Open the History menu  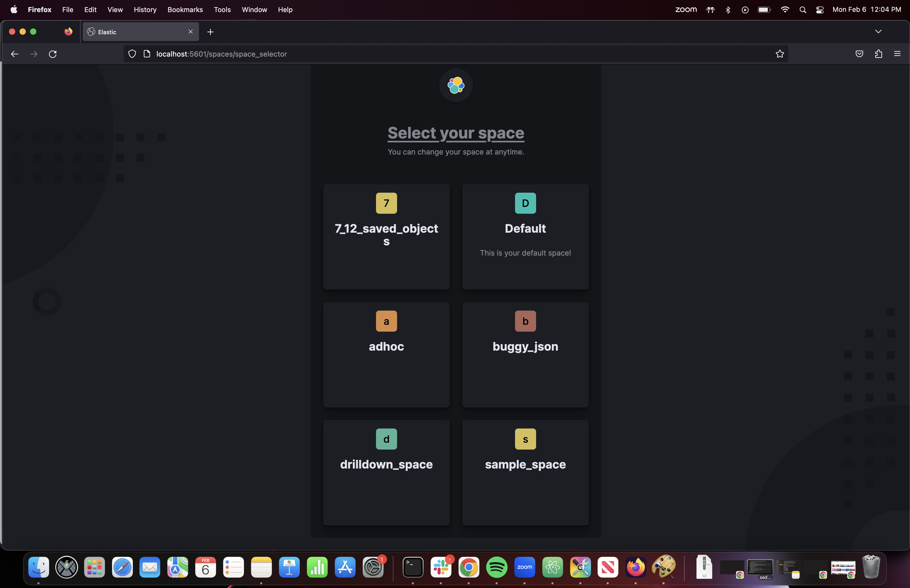[x=145, y=9]
